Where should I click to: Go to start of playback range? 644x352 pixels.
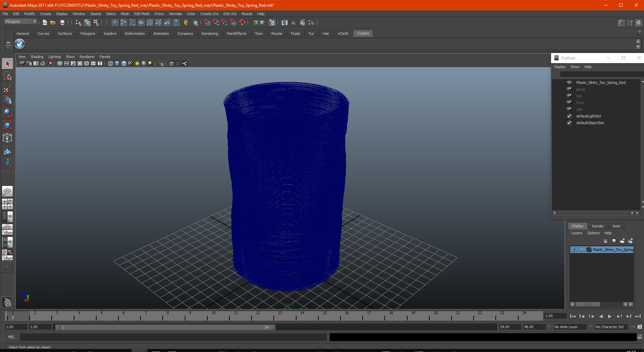pos(573,316)
